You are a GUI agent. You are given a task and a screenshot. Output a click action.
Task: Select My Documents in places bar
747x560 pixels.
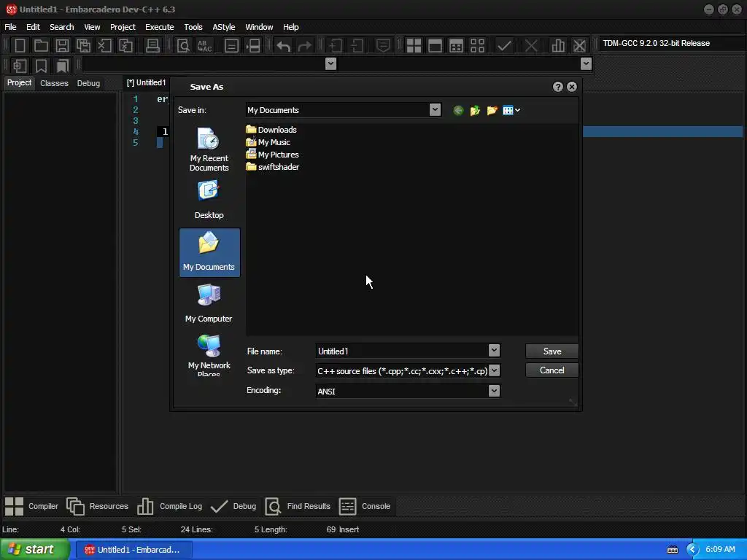click(209, 252)
